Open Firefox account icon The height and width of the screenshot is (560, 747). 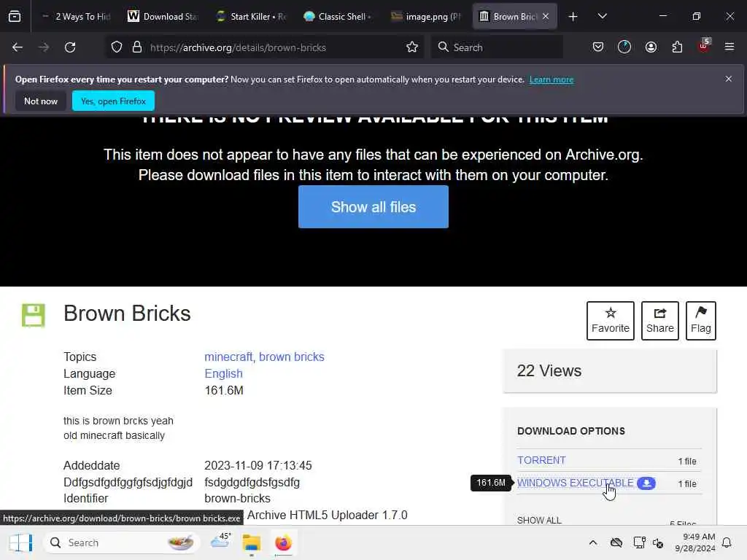(651, 47)
